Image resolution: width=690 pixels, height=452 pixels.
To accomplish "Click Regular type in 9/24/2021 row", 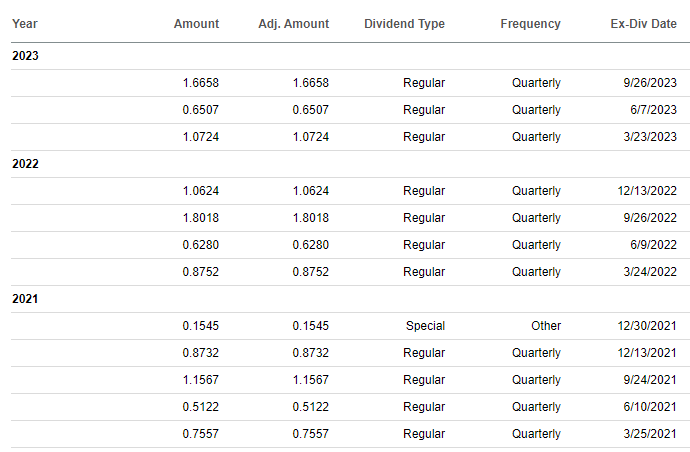I will tap(424, 380).
